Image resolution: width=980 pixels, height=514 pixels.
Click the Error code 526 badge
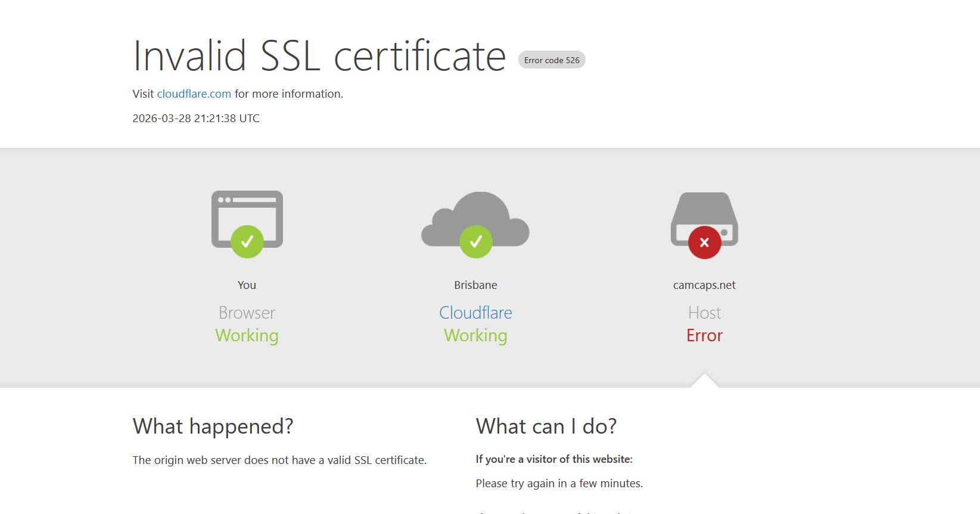(552, 60)
